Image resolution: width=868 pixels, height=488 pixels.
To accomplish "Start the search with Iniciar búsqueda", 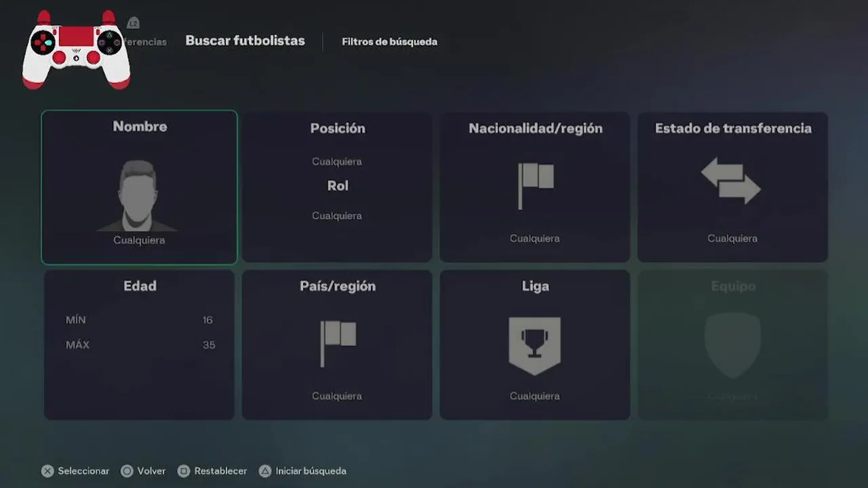I will coord(311,471).
